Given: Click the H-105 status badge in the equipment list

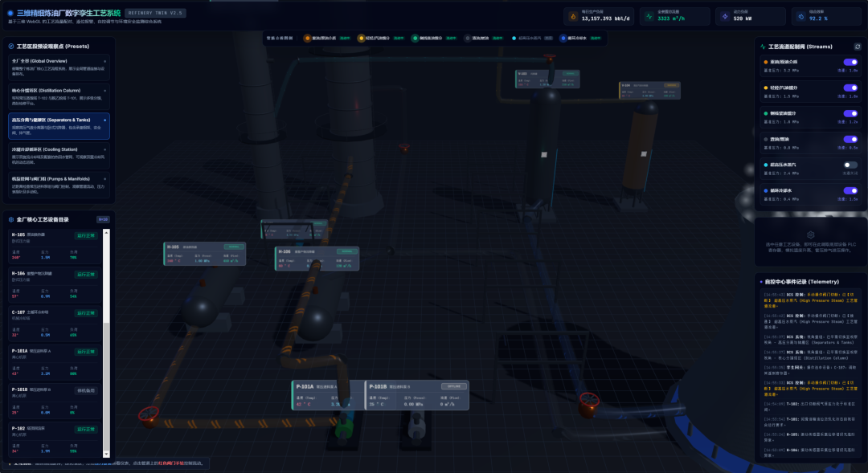Looking at the screenshot, I should pos(86,235).
